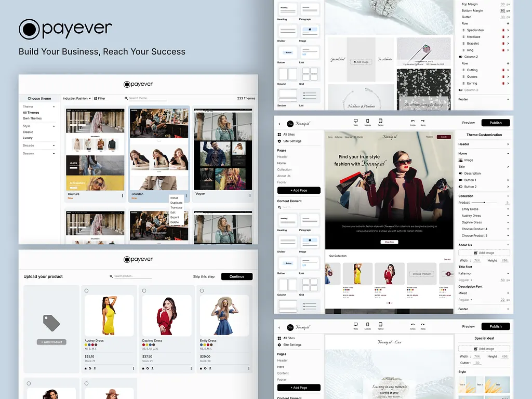Click Undo icon in Theme Customization editor
532x399 pixels.
(413, 122)
